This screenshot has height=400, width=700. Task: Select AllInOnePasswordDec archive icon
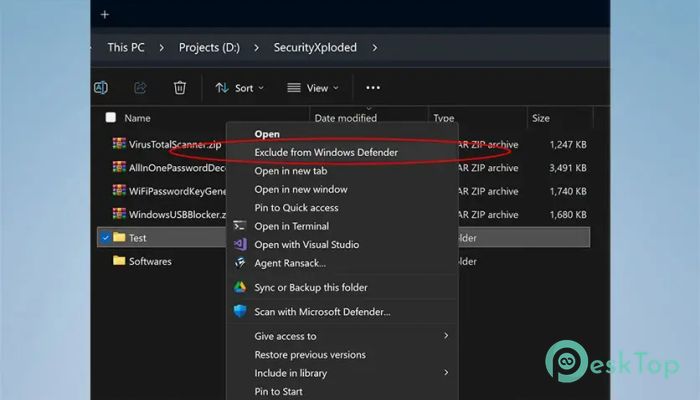[119, 167]
